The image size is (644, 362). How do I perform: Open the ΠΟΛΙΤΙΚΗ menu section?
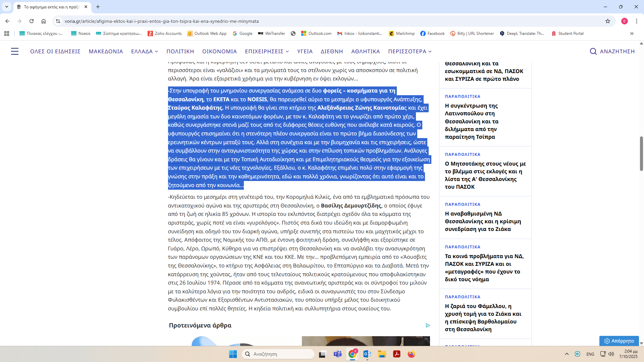(x=180, y=51)
